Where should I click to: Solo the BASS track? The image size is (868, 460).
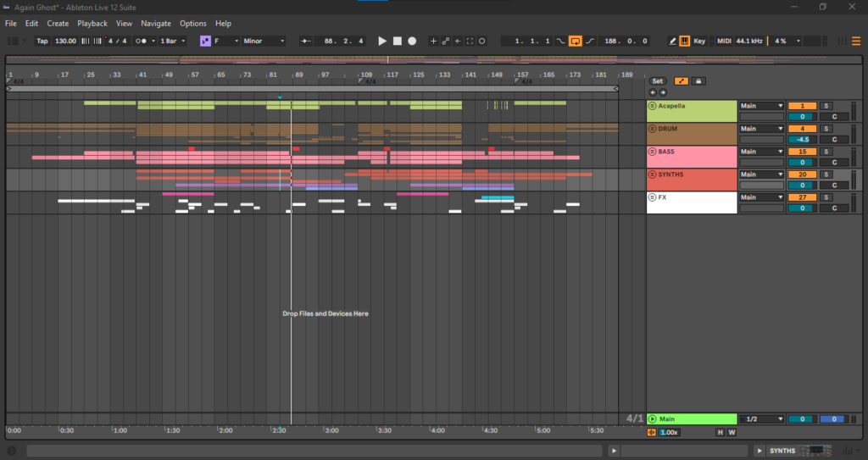click(826, 152)
